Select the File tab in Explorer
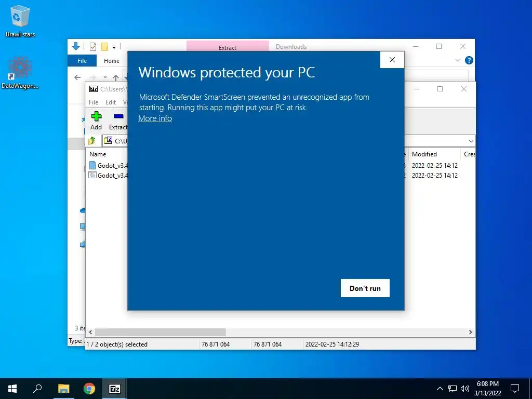 [82, 61]
